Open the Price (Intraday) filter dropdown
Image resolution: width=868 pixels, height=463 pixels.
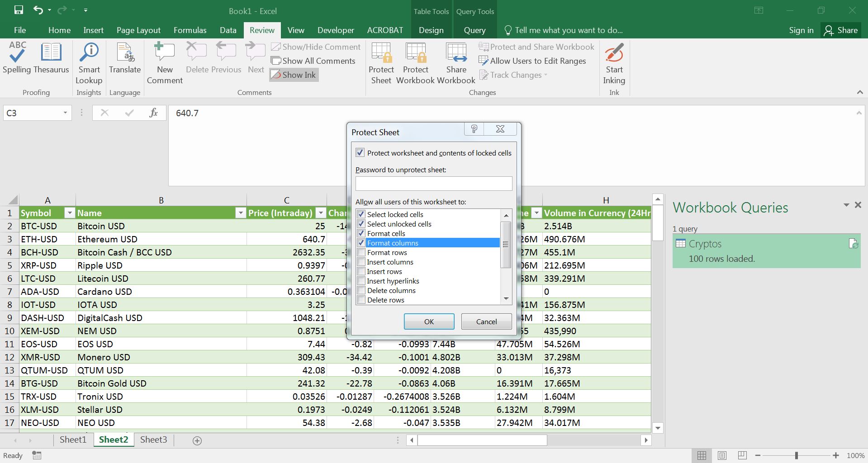click(x=320, y=213)
